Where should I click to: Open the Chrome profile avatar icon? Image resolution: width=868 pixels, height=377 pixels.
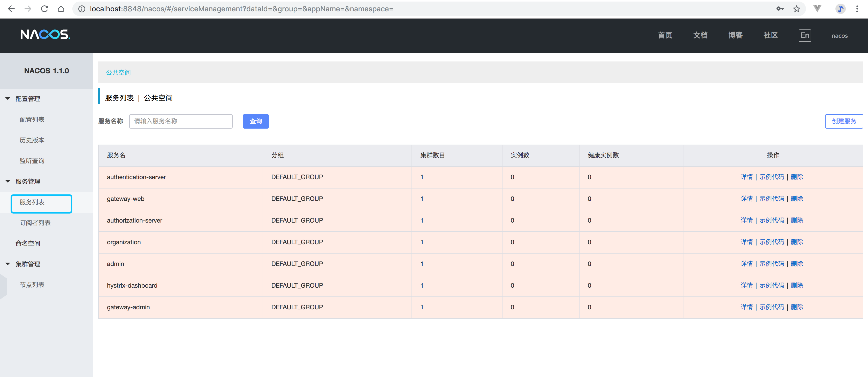tap(840, 9)
